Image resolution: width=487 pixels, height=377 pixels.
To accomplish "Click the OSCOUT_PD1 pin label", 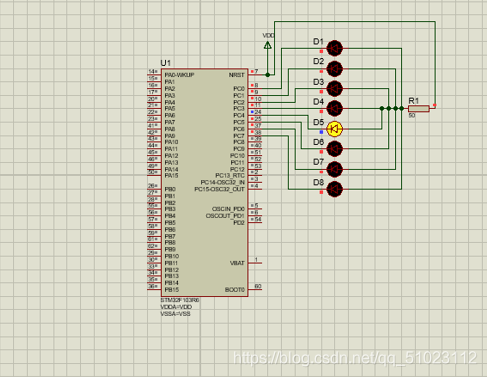I will point(225,216).
